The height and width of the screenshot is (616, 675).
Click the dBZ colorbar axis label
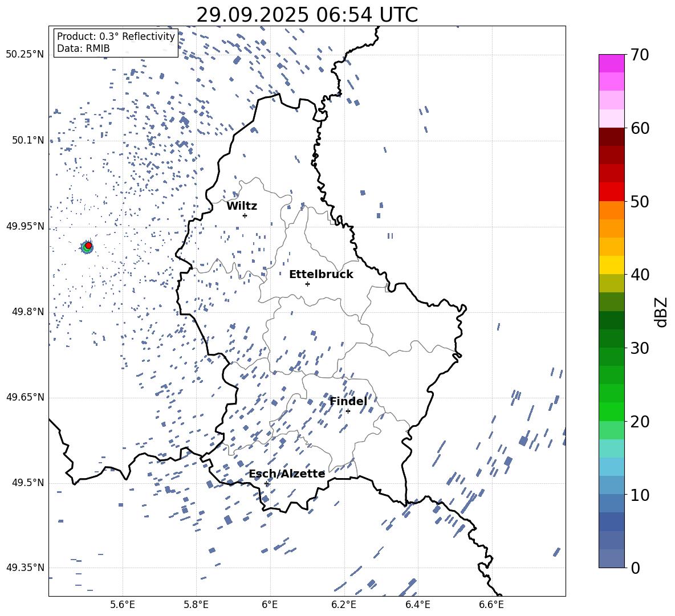click(662, 312)
